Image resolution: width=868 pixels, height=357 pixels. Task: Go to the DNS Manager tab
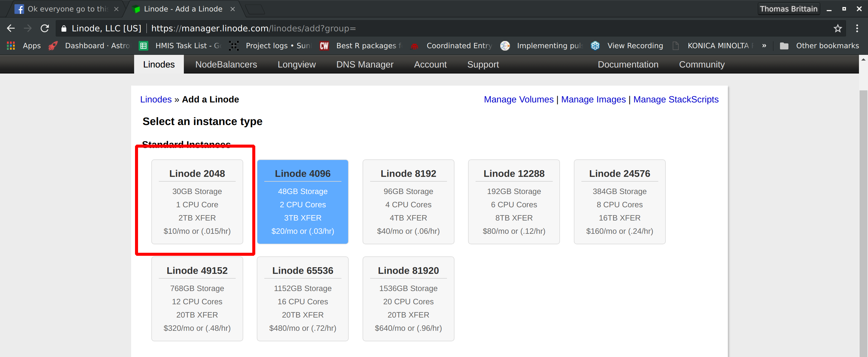365,65
